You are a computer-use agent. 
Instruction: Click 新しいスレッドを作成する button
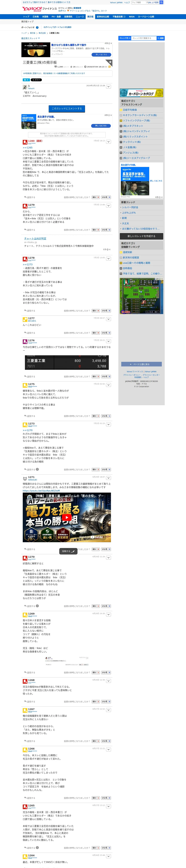coord(141,236)
